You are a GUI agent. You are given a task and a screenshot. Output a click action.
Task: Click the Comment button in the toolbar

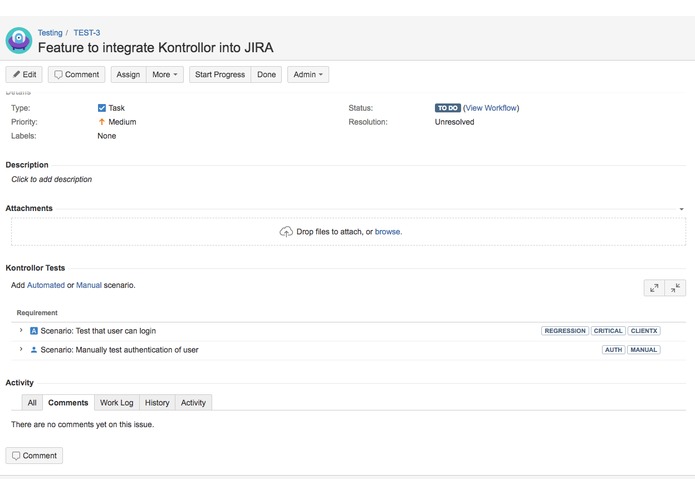77,74
